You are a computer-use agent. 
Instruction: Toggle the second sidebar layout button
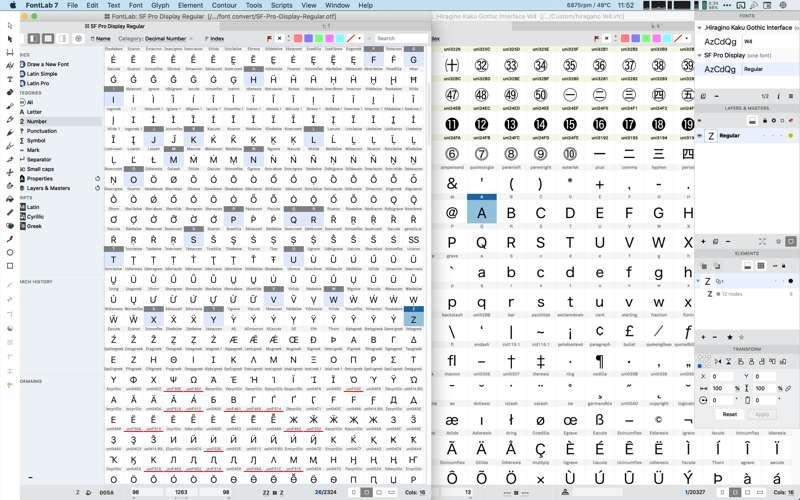(x=48, y=38)
